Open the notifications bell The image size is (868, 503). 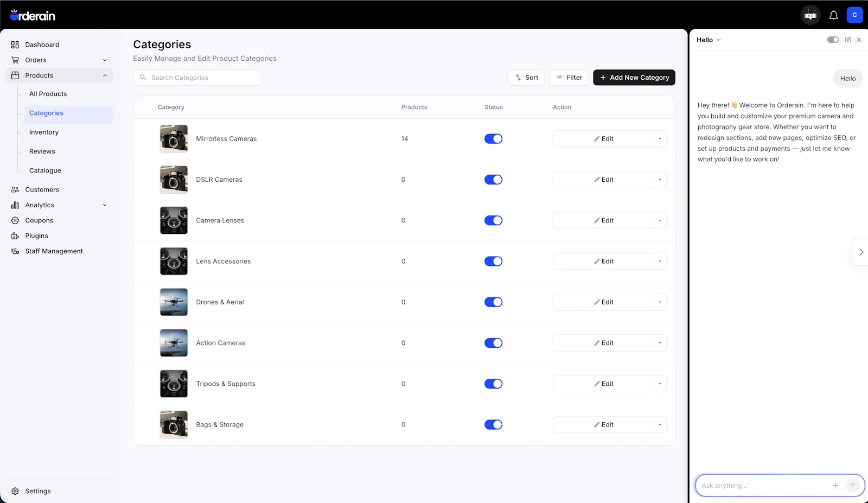point(834,15)
